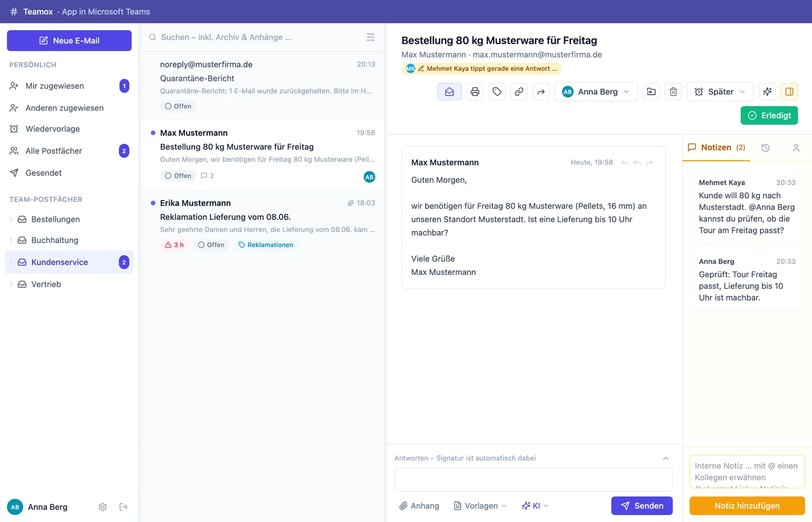The width and height of the screenshot is (812, 522).
Task: Delete the email with trash icon
Action: (673, 92)
